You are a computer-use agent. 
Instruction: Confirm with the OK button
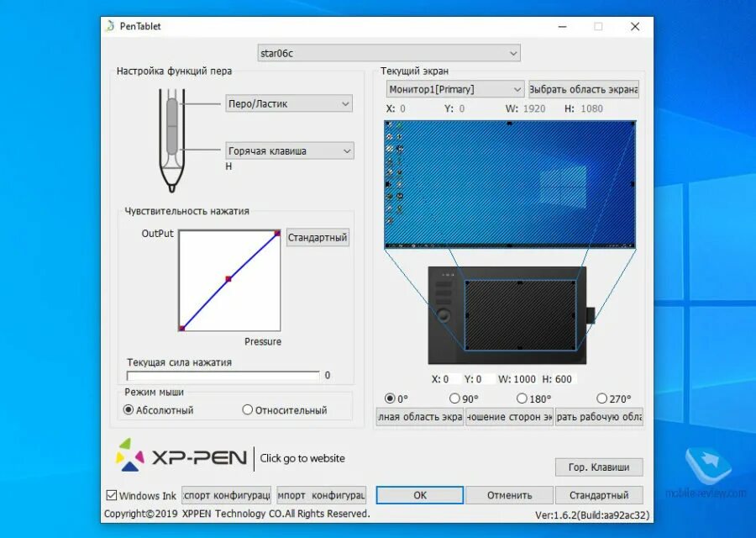[x=419, y=495]
